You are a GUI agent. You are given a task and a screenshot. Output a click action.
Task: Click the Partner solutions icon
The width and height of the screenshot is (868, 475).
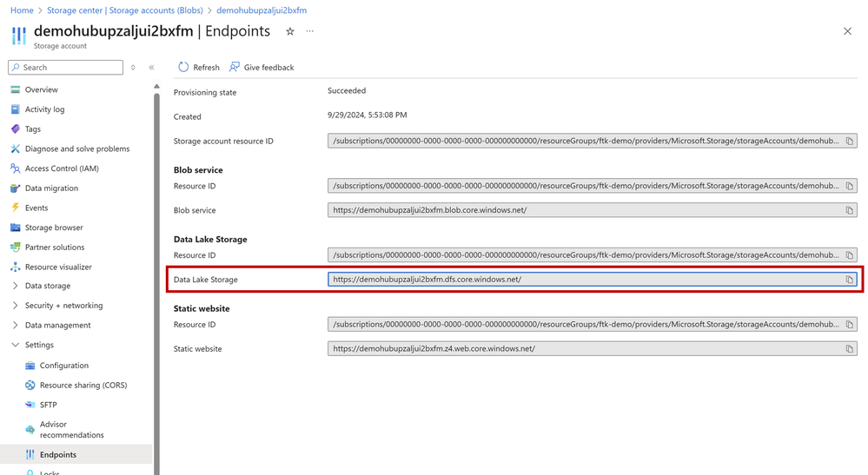coord(16,247)
